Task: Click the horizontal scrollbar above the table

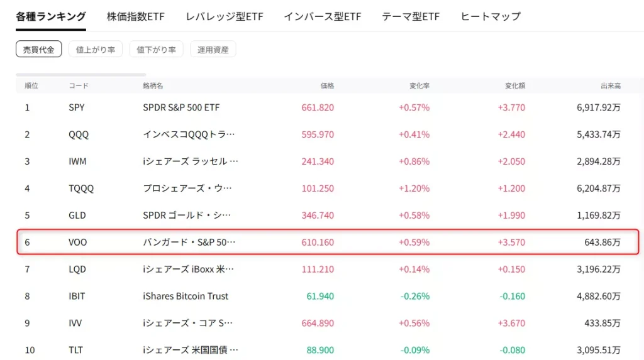Action: point(81,74)
